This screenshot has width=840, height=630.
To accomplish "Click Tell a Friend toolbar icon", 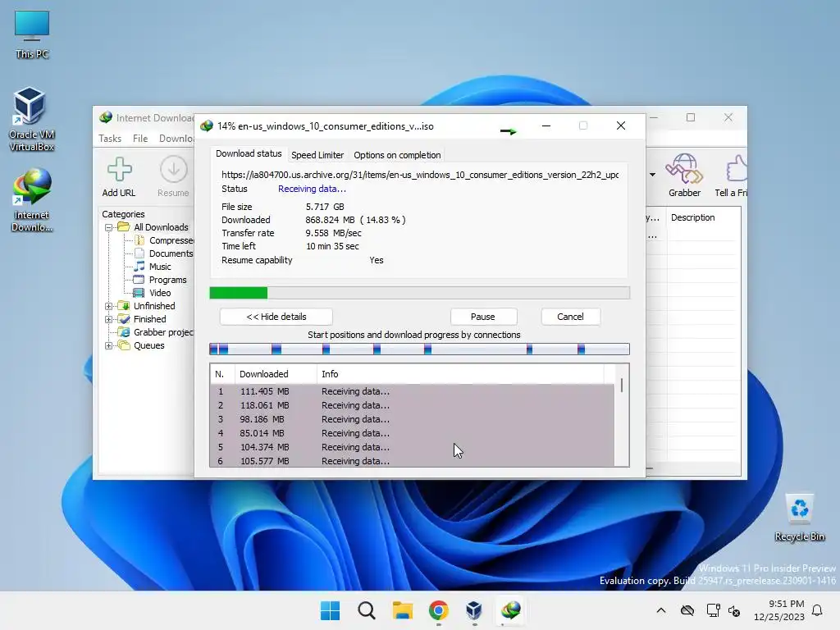I will point(732,176).
